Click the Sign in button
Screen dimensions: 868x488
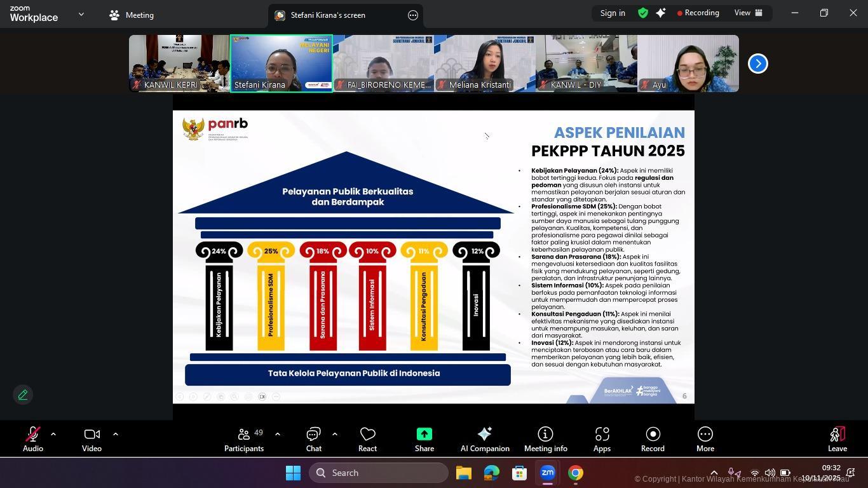pos(613,13)
